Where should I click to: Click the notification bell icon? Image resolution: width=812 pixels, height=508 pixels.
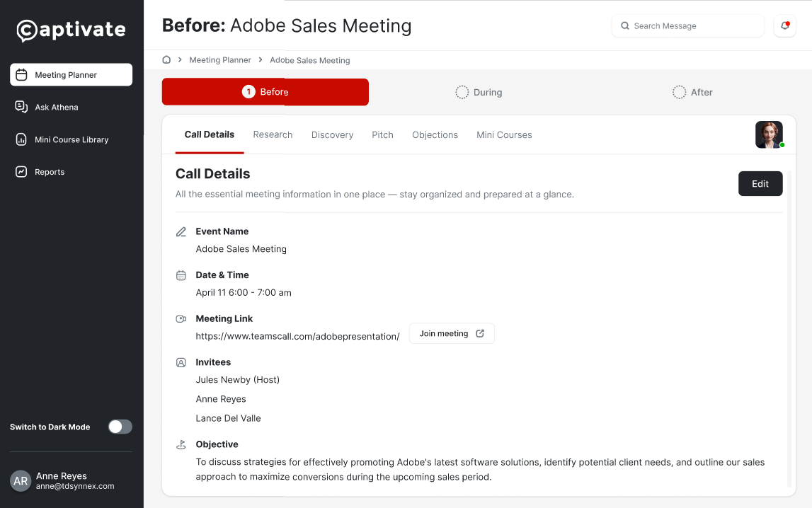pyautogui.click(x=785, y=26)
